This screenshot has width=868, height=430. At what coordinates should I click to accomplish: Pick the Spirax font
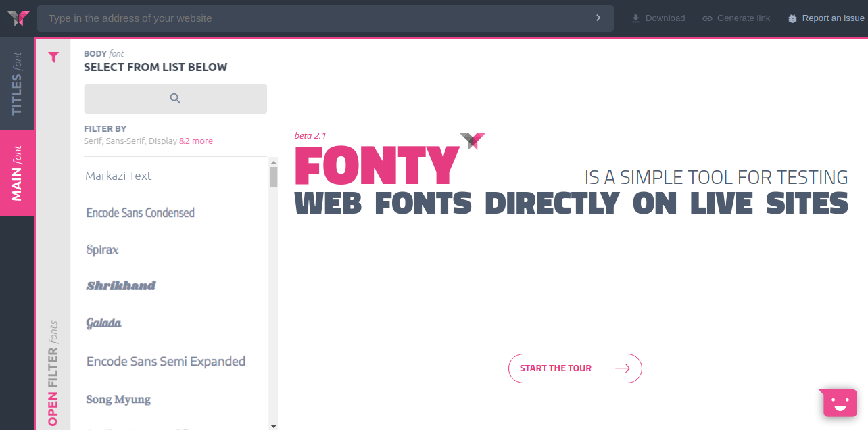pyautogui.click(x=103, y=250)
